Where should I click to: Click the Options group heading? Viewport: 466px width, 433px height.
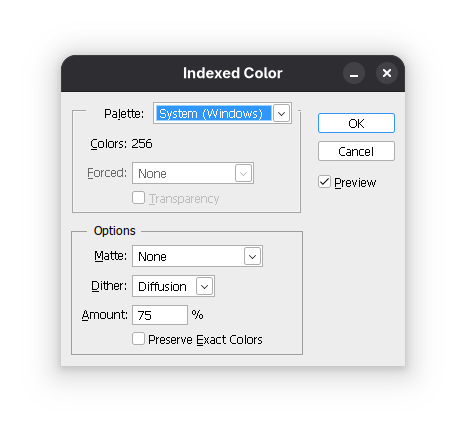(x=115, y=231)
